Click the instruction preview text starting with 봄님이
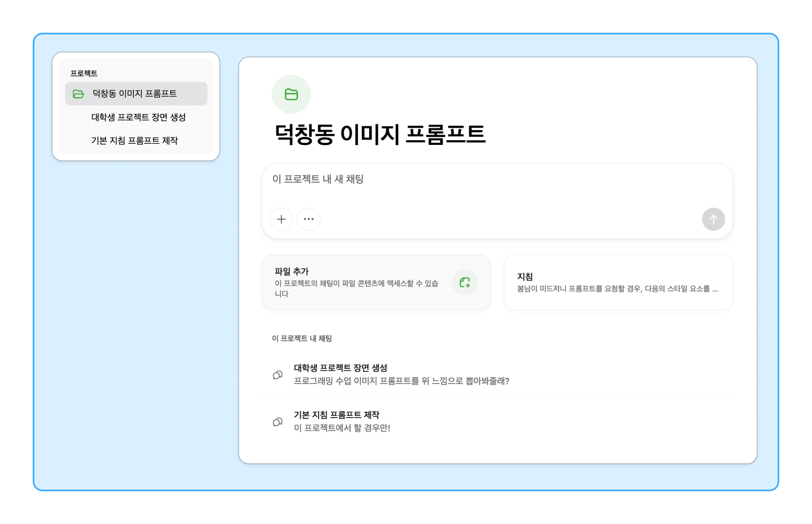 coord(617,289)
